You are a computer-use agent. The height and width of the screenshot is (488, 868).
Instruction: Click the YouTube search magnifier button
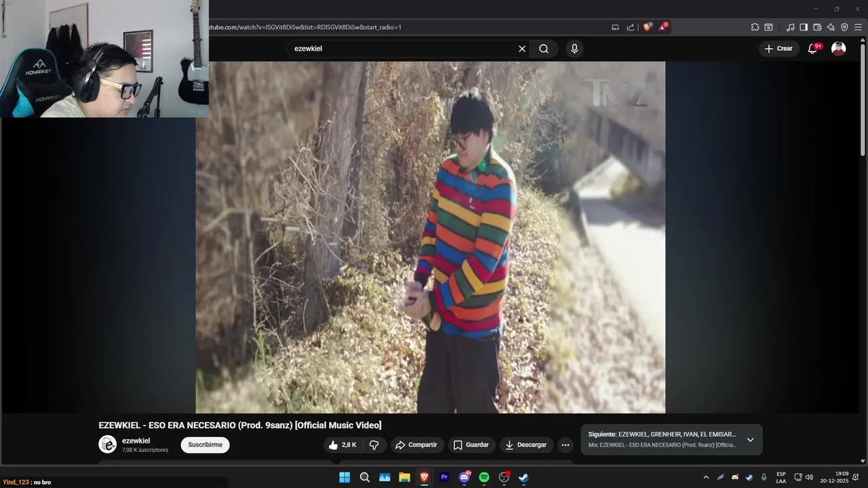point(544,49)
